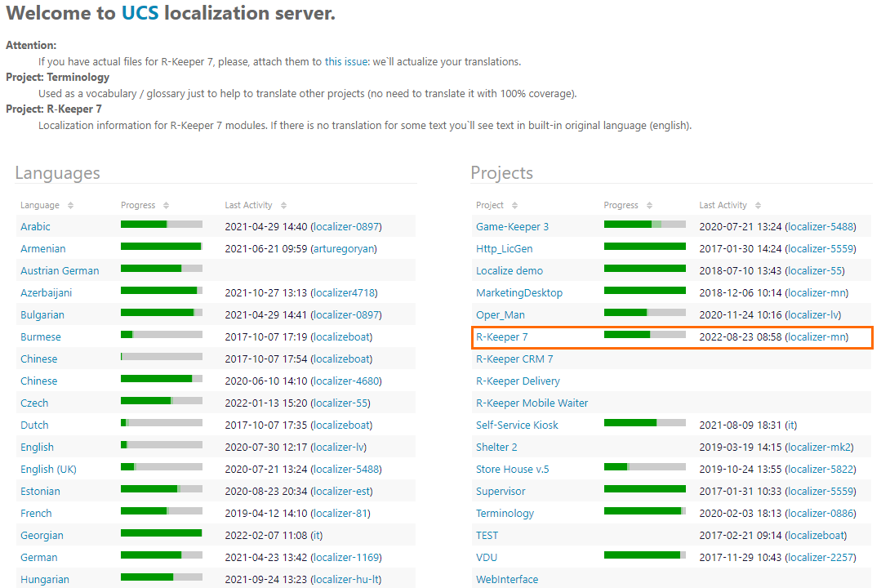Open the German language page
Image resolution: width=890 pixels, height=588 pixels.
39,558
